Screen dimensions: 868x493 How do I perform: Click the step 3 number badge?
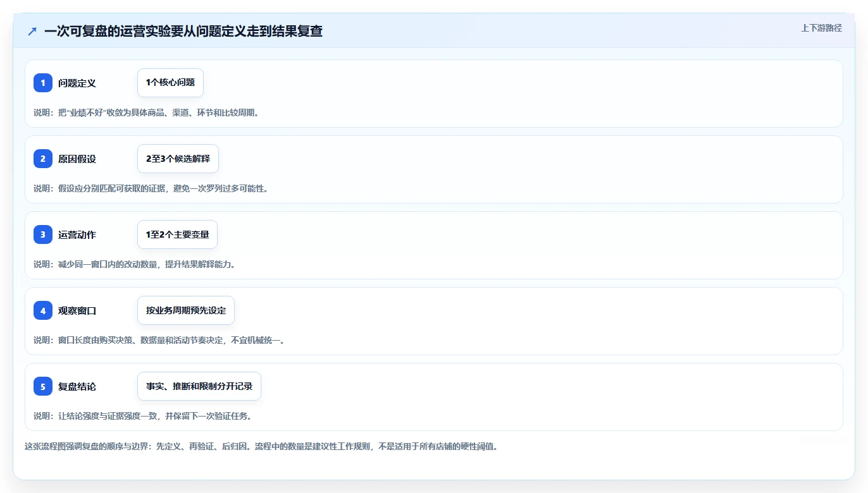pos(43,234)
